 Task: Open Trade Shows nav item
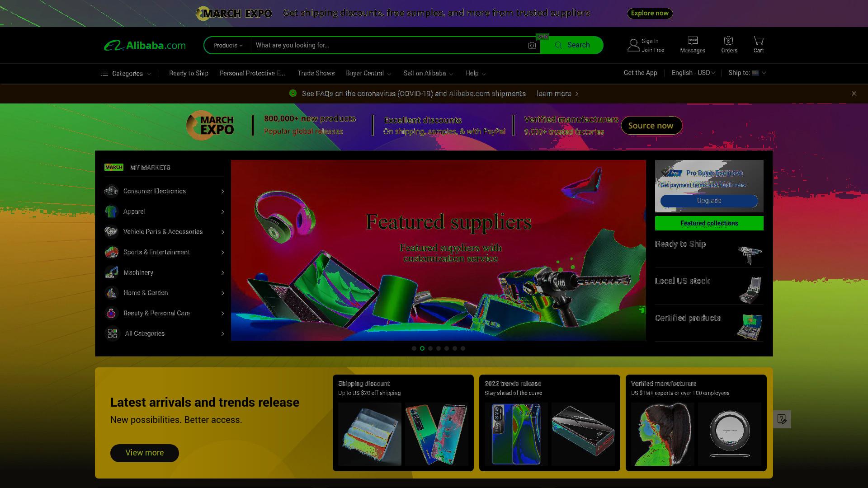pos(316,73)
